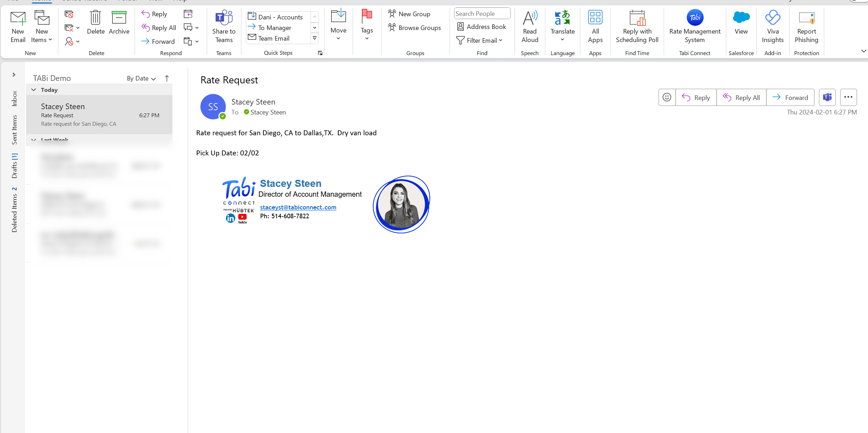Collapse the Today group in message list
Image resolution: width=868 pixels, height=433 pixels.
pyautogui.click(x=34, y=90)
